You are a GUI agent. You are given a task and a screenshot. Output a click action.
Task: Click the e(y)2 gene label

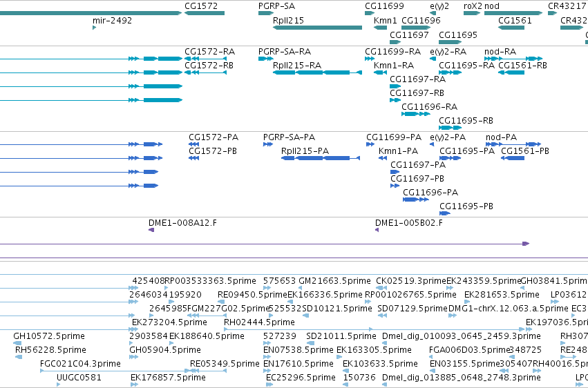[x=439, y=6]
